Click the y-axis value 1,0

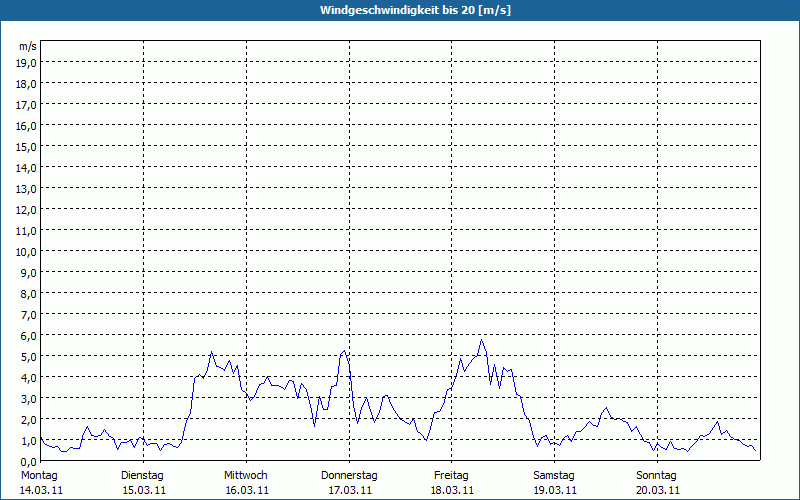28,441
